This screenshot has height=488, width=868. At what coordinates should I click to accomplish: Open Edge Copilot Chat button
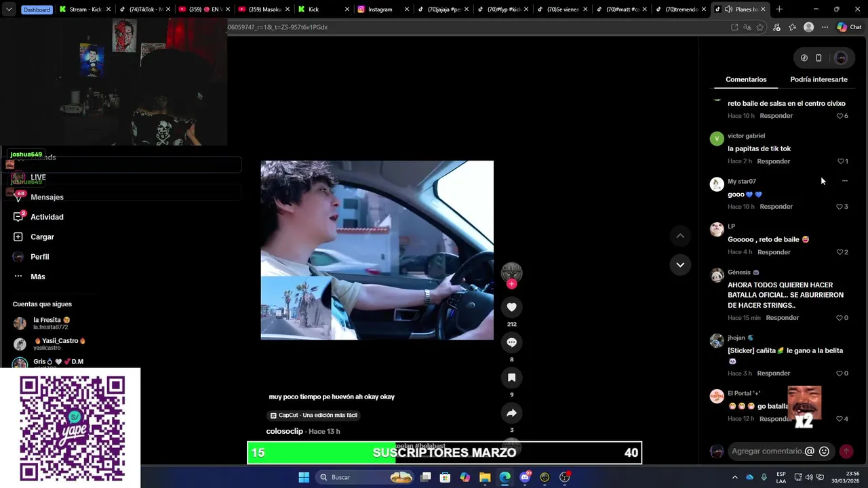pos(848,27)
